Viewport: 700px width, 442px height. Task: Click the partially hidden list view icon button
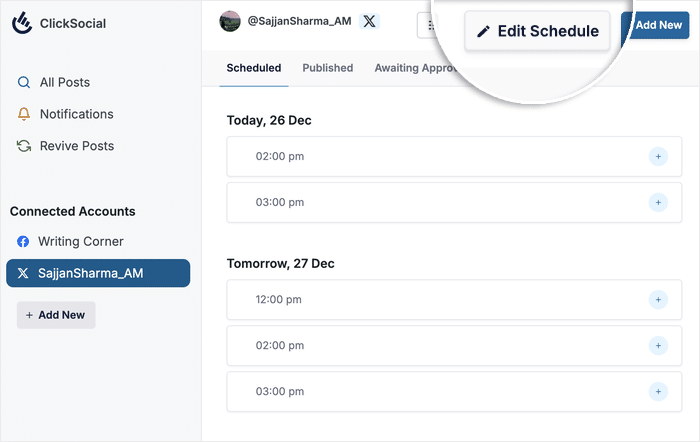pyautogui.click(x=430, y=27)
